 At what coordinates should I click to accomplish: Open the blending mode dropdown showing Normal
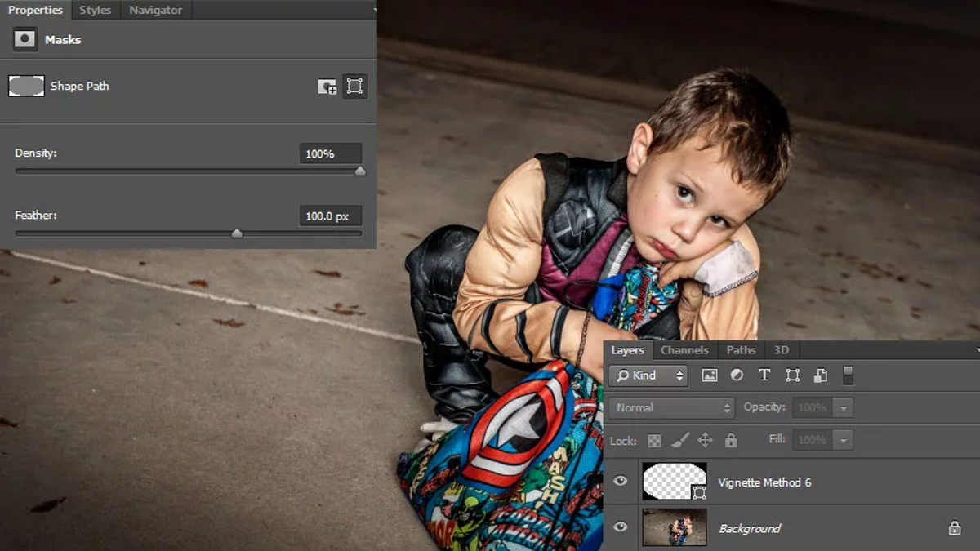tap(670, 407)
